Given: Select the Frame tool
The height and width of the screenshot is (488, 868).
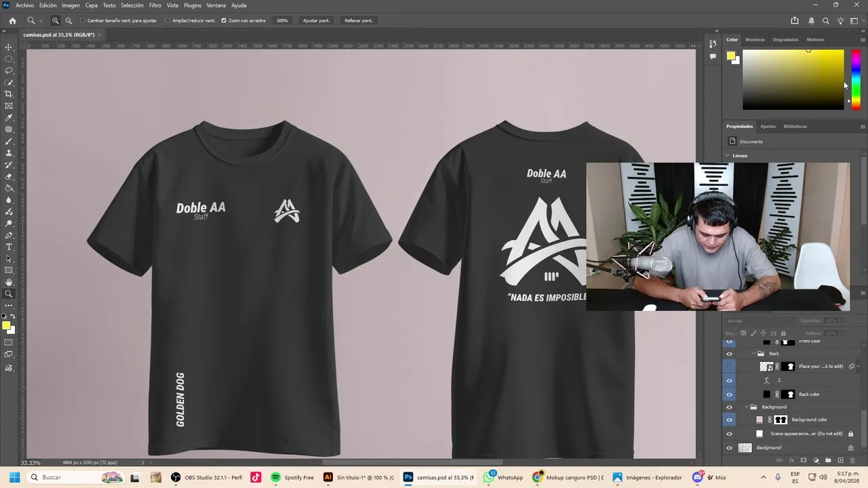Looking at the screenshot, I should 9,106.
